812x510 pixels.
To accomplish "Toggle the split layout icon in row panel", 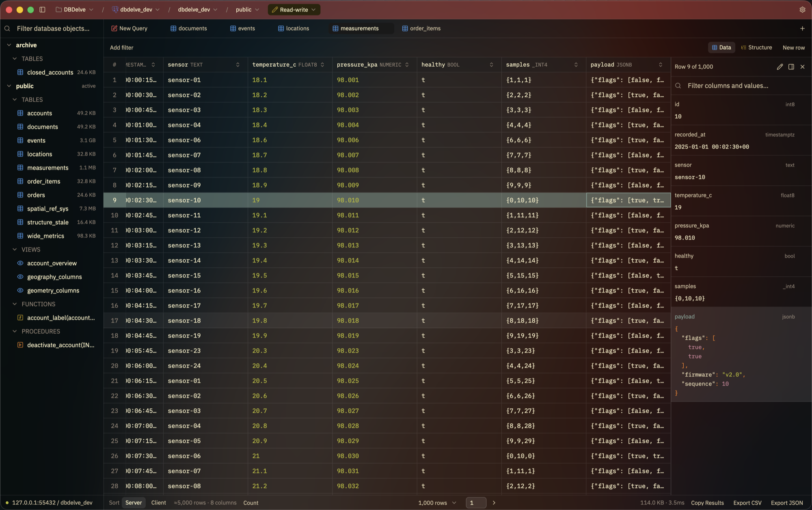I will [791, 67].
